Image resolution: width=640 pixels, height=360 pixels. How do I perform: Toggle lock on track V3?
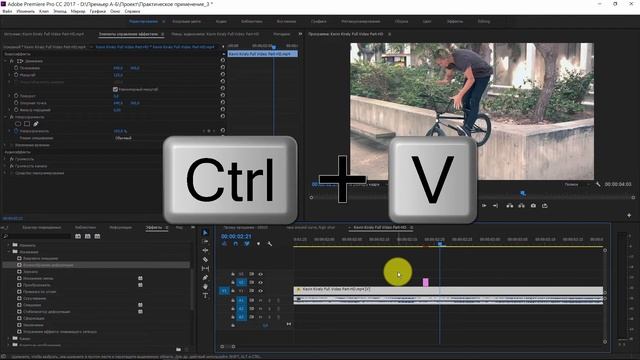pyautogui.click(x=233, y=274)
